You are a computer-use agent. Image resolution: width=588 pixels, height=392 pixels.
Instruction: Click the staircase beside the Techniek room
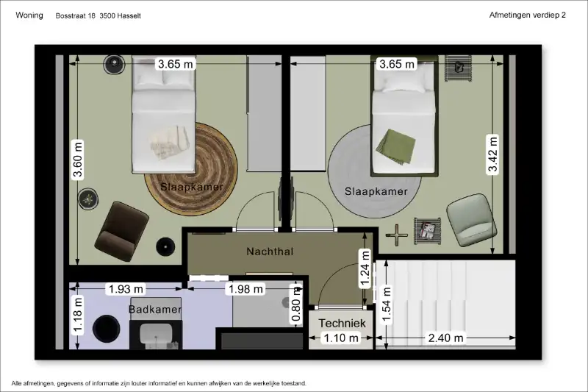445,304
